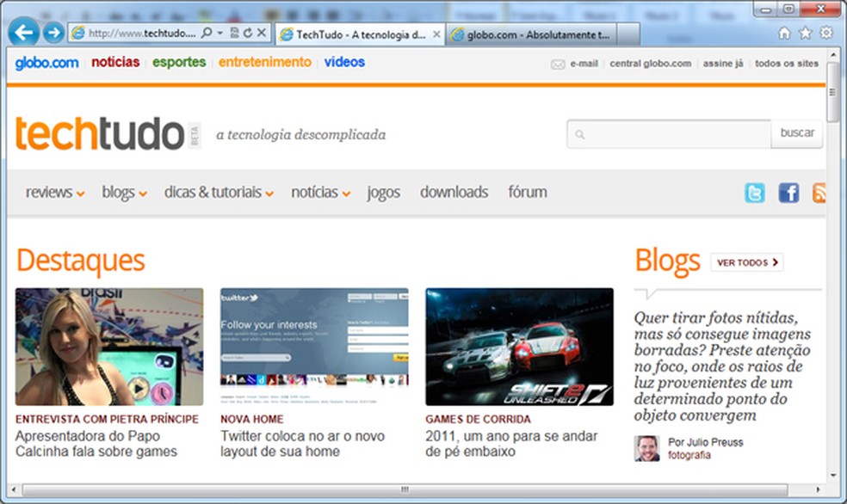Viewport: 847px width, 504px height.
Task: Open the address bar dropdown arrow
Action: coord(219,33)
